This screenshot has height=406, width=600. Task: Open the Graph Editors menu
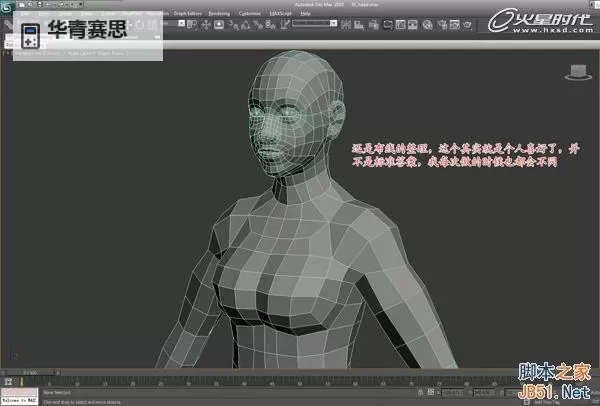click(x=187, y=13)
